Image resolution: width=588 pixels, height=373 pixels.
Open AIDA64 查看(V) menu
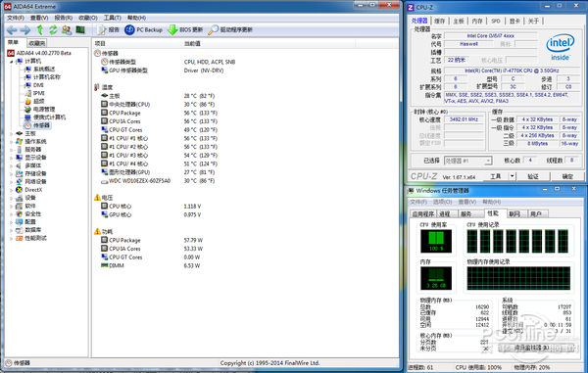click(x=39, y=18)
